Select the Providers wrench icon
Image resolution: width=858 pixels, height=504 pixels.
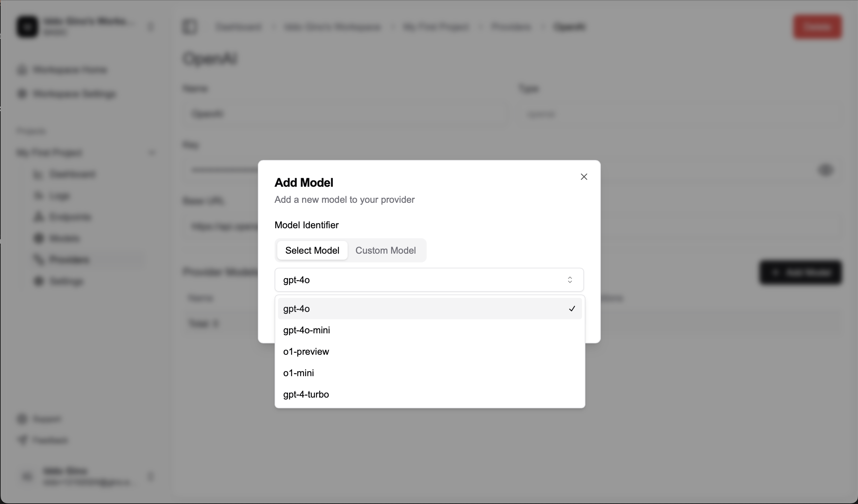pos(38,260)
